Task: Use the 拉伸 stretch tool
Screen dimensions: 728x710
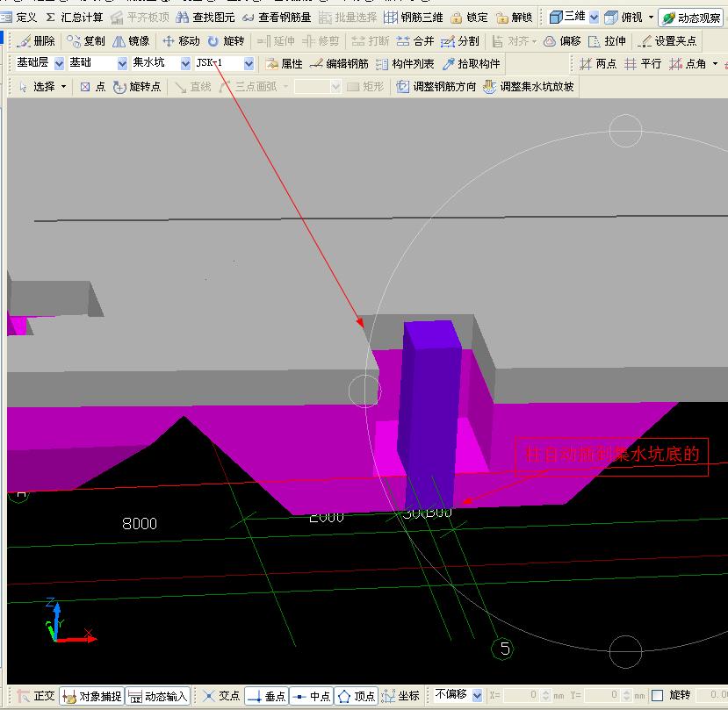Action: (x=607, y=41)
